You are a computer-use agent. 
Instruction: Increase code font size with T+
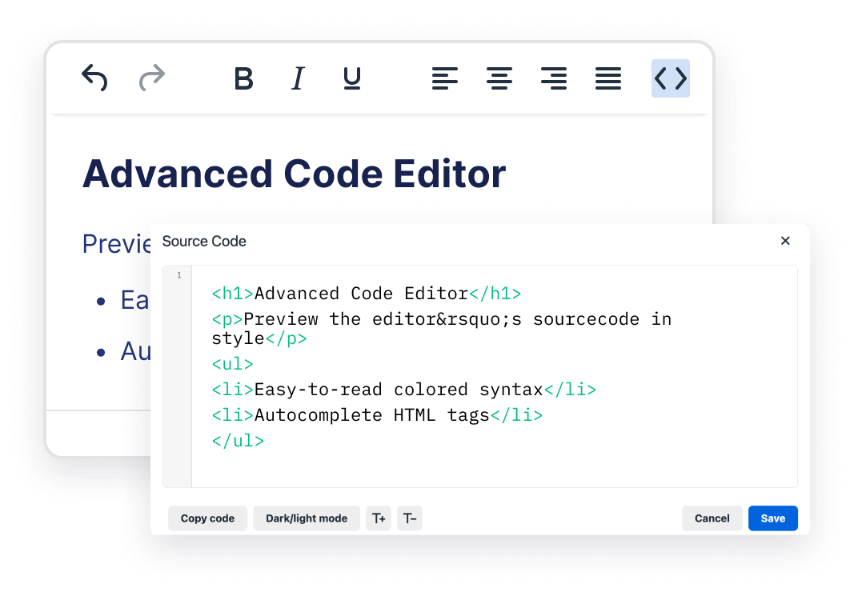379,518
